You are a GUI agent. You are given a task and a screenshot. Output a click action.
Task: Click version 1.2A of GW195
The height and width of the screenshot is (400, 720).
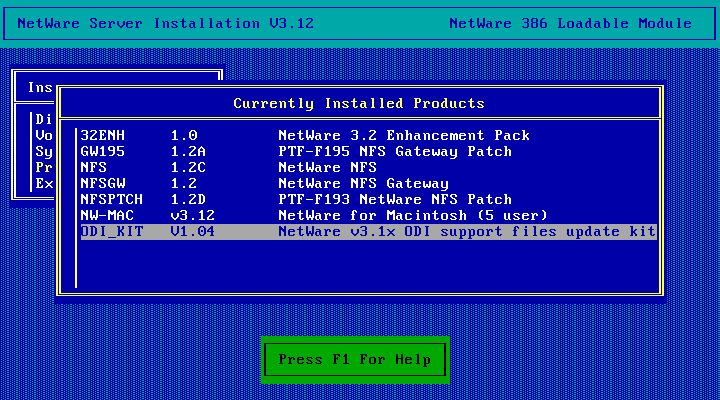[188, 152]
